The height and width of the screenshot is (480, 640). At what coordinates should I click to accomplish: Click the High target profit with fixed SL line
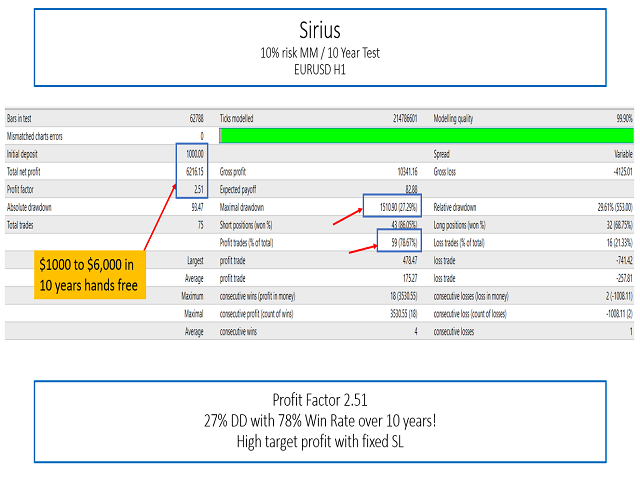(320, 443)
